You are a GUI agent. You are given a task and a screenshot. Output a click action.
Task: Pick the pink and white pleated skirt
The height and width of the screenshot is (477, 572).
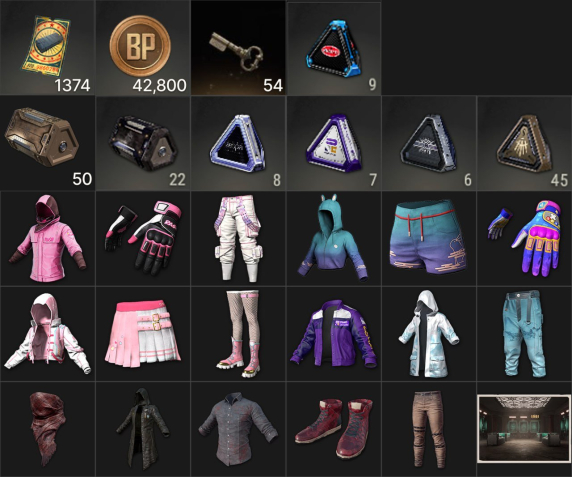point(143,334)
